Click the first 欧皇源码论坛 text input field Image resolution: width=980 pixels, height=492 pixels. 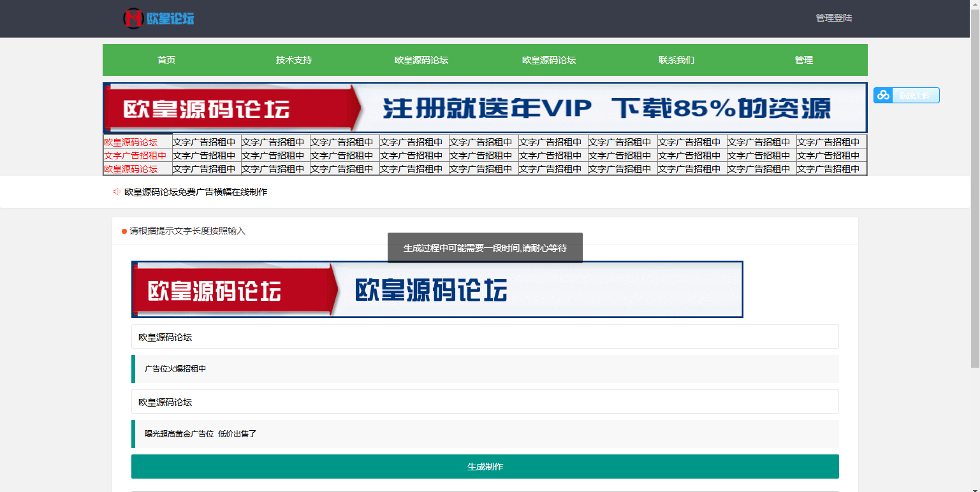(485, 336)
